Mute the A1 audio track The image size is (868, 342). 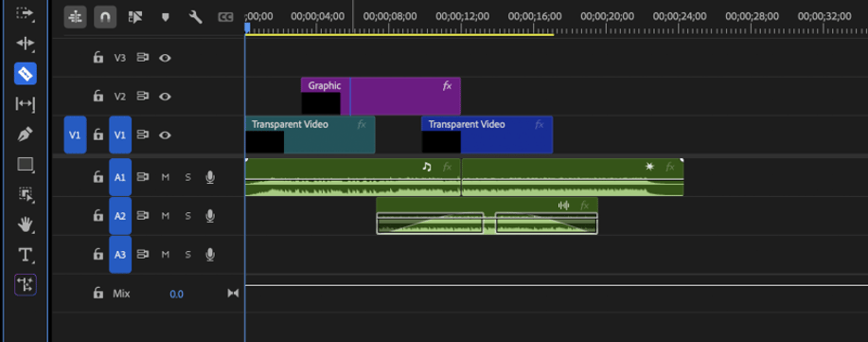tap(165, 177)
